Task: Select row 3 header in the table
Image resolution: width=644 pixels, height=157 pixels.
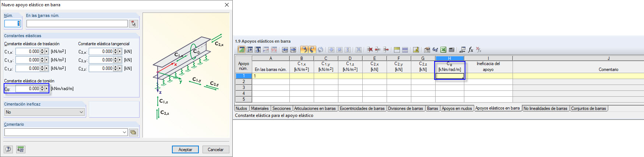Action: 243,88
